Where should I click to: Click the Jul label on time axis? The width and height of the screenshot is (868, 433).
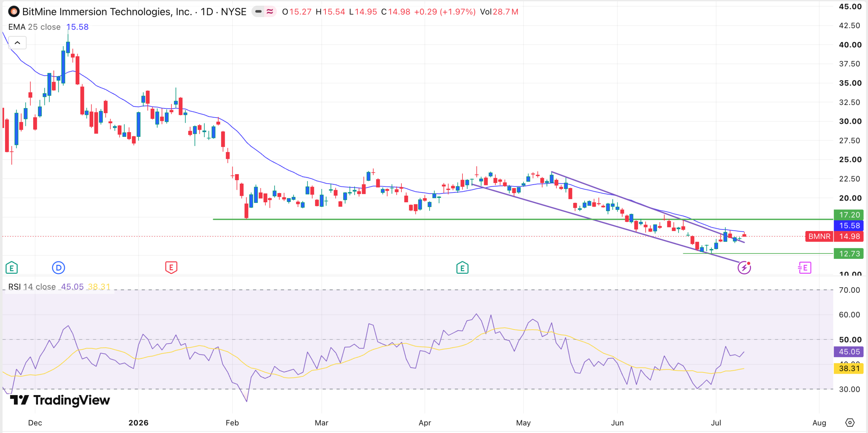[x=716, y=423]
